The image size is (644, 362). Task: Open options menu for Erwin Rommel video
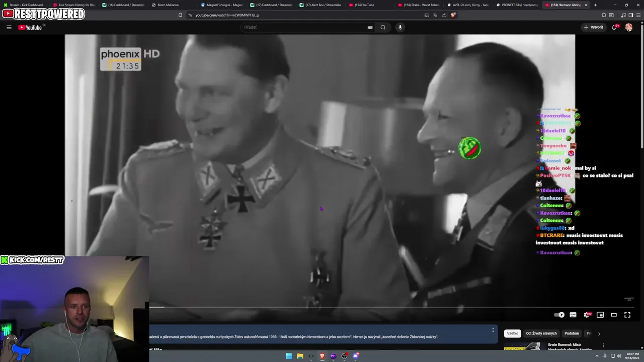coord(603,345)
